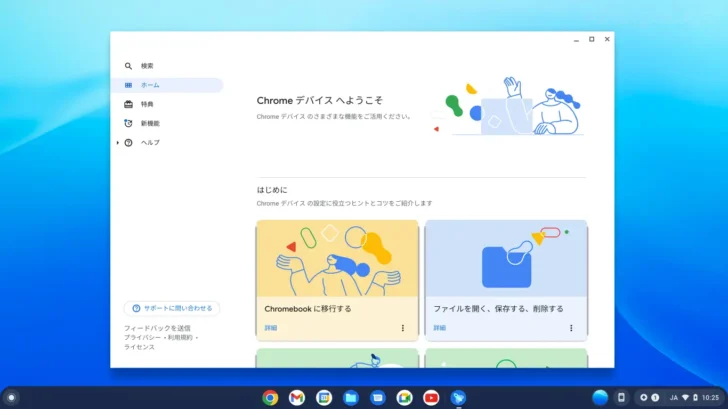Open the 特典 sidebar item
The width and height of the screenshot is (728, 409).
point(167,104)
